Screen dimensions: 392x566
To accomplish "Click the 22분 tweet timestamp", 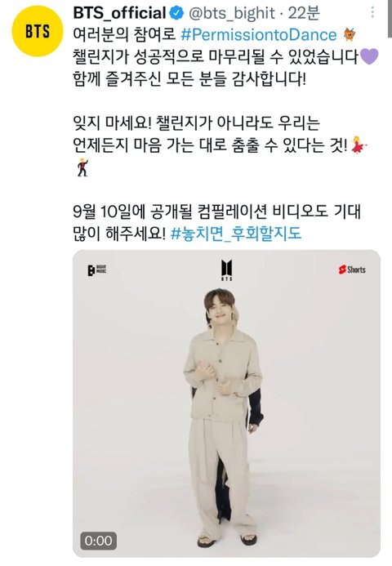I will 304,13.
